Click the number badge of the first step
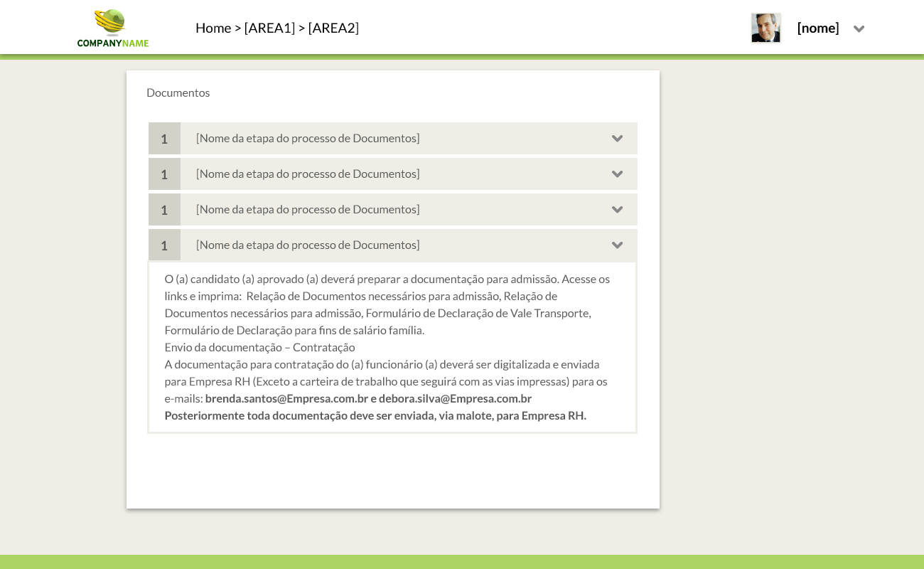This screenshot has height=569, width=924. pyautogui.click(x=164, y=139)
